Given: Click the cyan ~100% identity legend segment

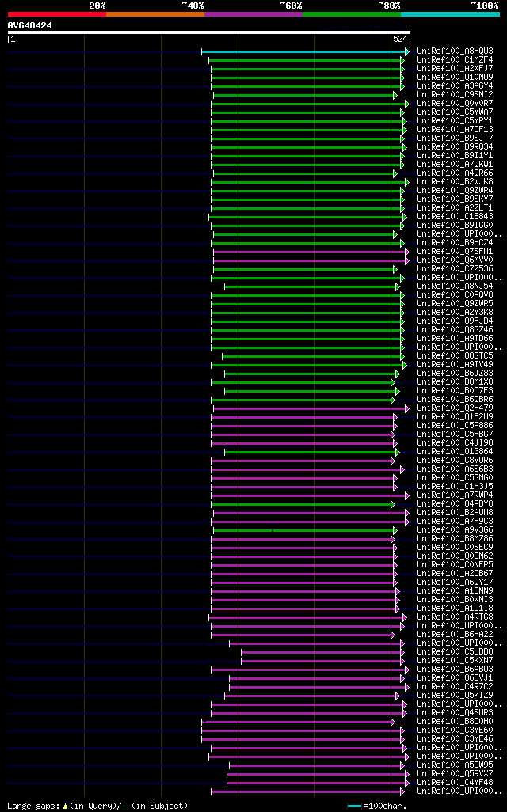Looking at the screenshot, I should (450, 14).
